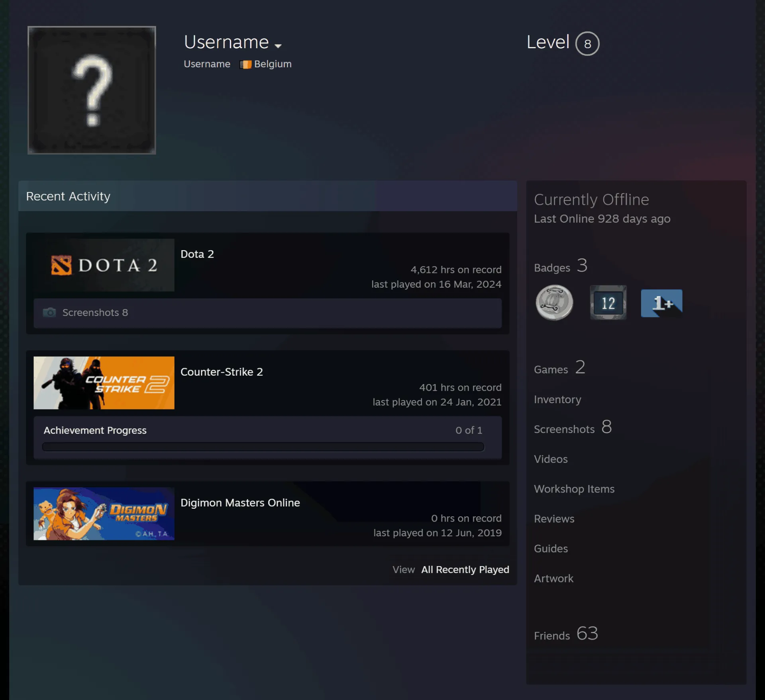Open the question-mark profile avatar
The width and height of the screenshot is (765, 700).
point(92,90)
